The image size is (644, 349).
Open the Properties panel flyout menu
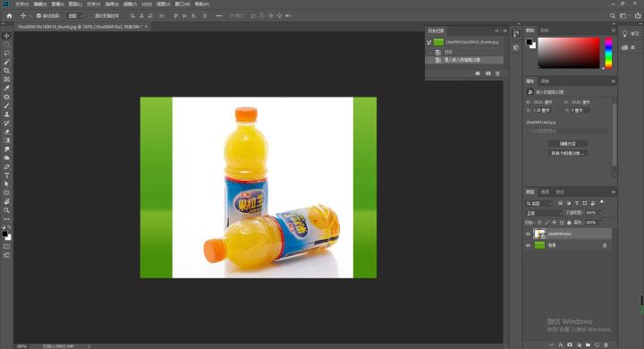tap(614, 81)
